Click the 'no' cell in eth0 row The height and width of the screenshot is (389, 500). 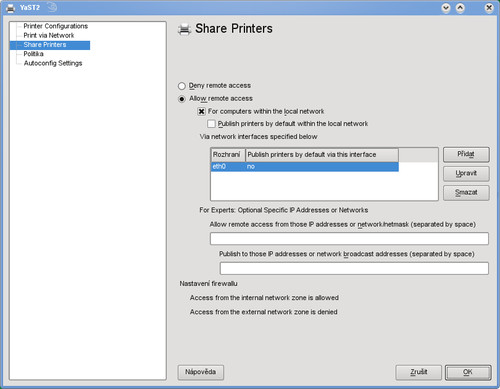[x=251, y=167]
